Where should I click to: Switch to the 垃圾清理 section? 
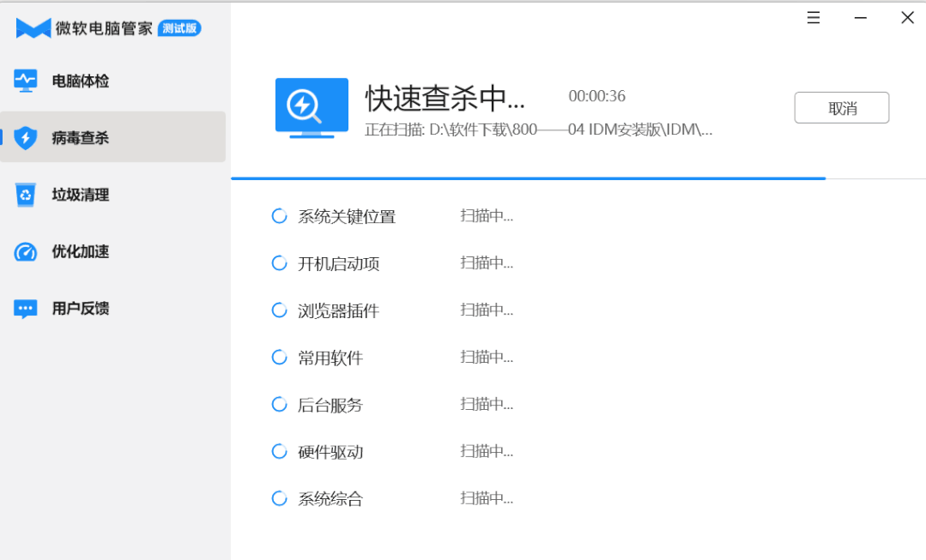(x=82, y=195)
